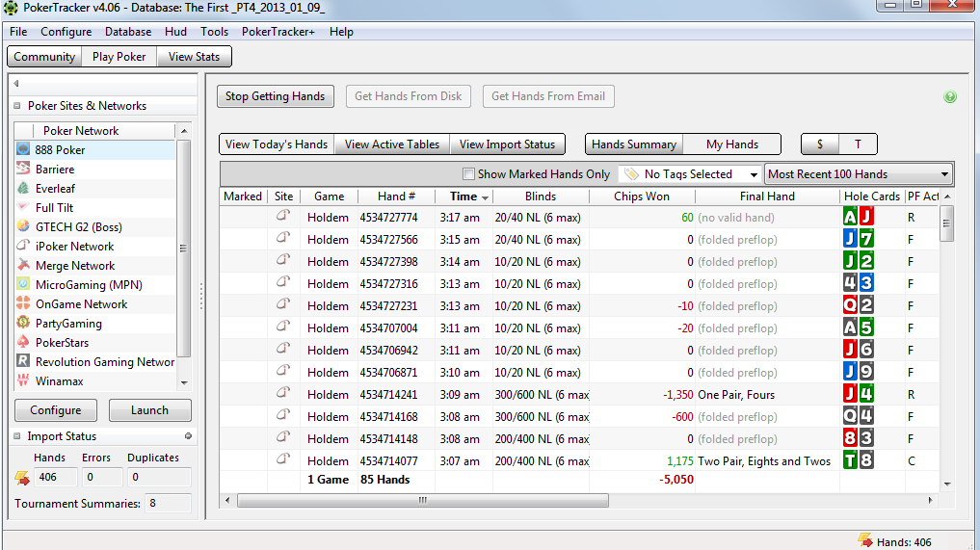Click the PokerTracker app icon in title bar
This screenshot has width=980, height=550.
point(11,8)
